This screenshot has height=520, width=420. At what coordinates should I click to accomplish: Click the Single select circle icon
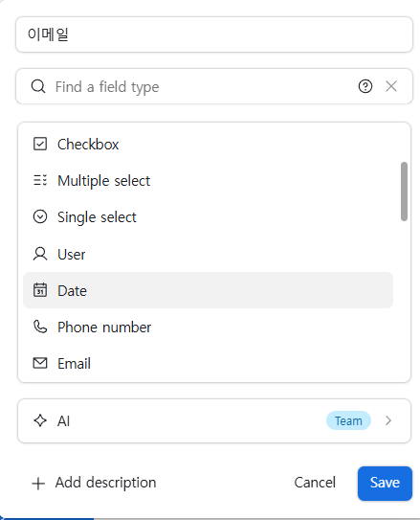(40, 216)
